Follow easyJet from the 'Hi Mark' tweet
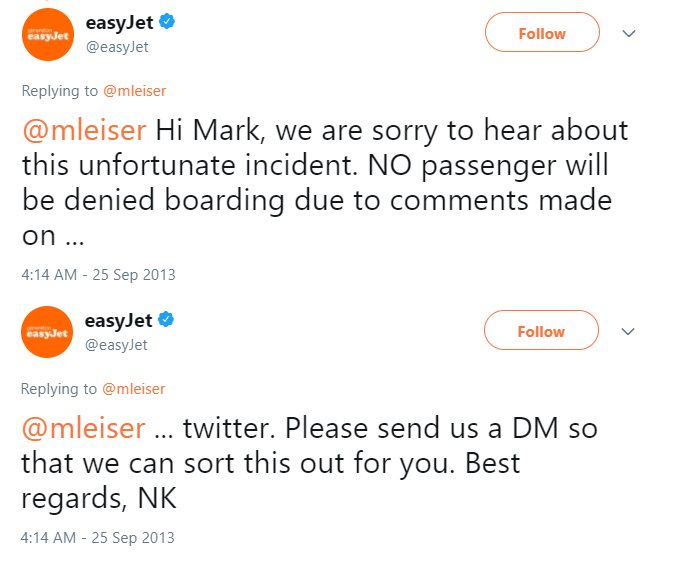The width and height of the screenshot is (684, 570). [542, 33]
